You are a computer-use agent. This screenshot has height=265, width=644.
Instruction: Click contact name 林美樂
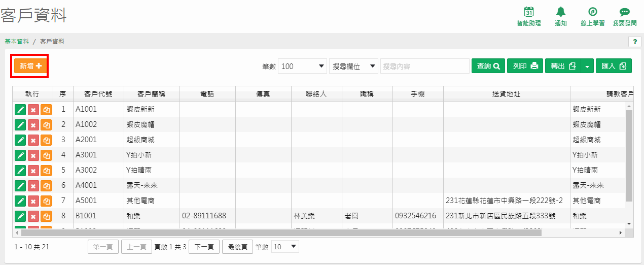point(304,216)
